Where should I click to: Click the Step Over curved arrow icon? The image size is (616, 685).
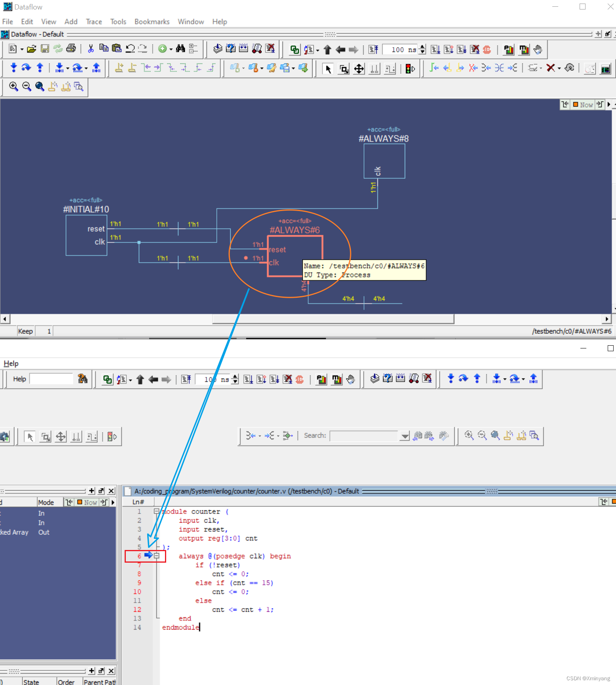click(x=26, y=68)
